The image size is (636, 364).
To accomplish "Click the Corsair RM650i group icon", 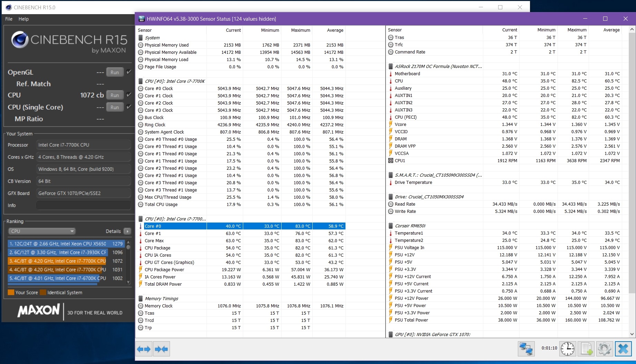I will pyautogui.click(x=391, y=226).
